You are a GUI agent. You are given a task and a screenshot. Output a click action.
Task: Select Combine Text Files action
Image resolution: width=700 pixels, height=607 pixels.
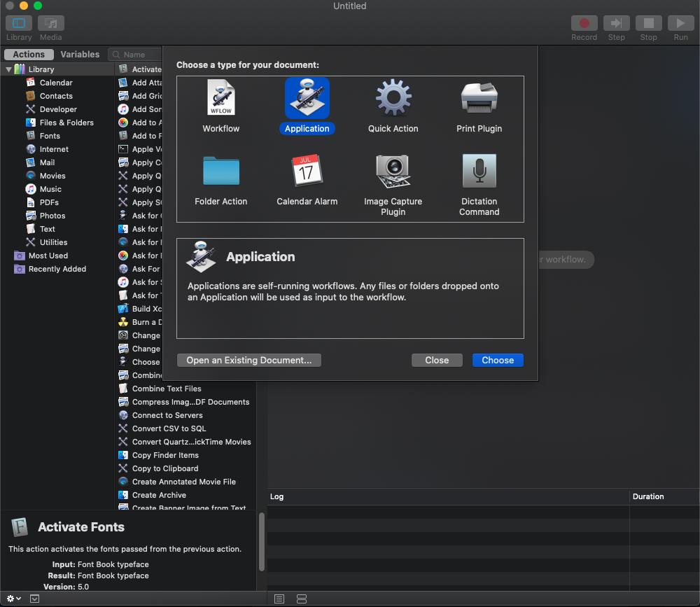point(185,389)
